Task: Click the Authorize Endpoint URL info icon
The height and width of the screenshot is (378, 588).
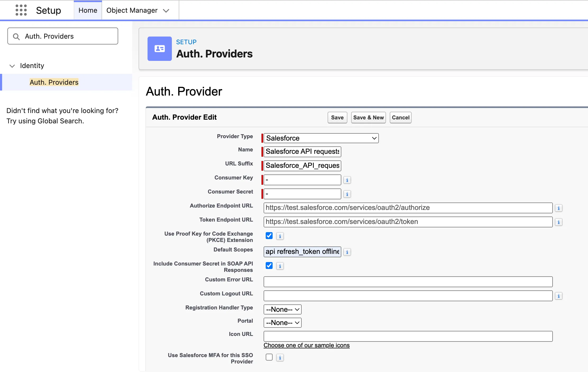Action: [558, 208]
